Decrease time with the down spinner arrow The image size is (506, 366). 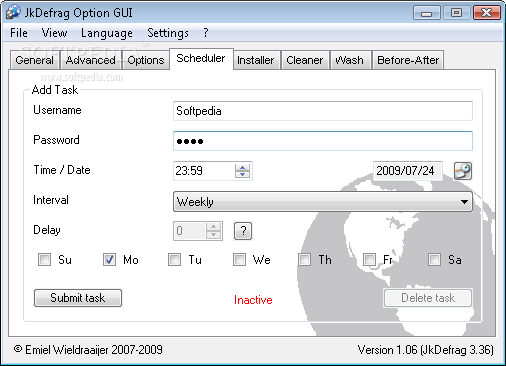[x=242, y=174]
